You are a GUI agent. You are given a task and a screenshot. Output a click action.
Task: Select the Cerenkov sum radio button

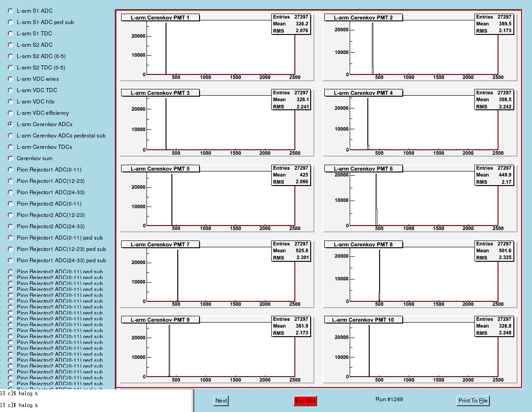(x=10, y=158)
